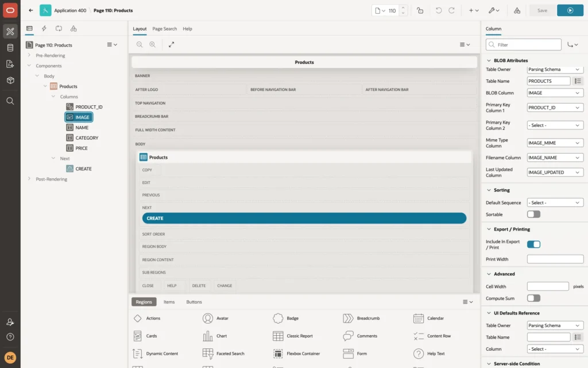588x368 pixels.
Task: Open the Help question mark icon
Action: point(10,337)
